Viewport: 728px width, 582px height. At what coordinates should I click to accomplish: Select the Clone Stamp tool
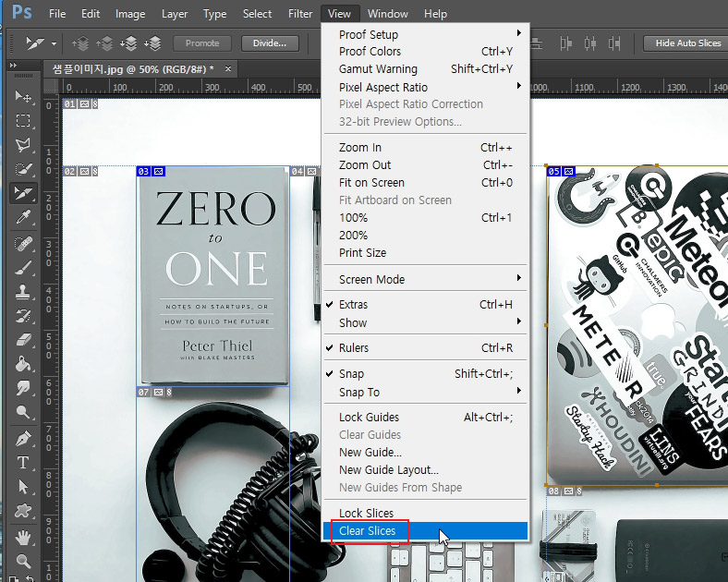pos(23,292)
